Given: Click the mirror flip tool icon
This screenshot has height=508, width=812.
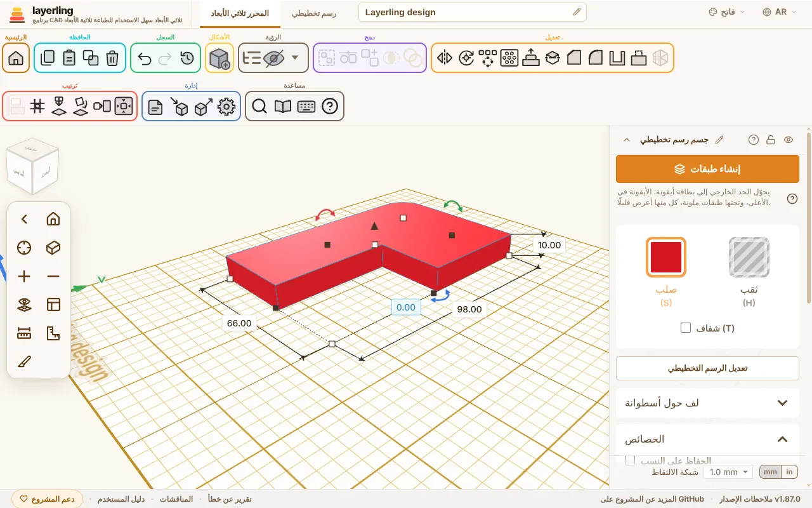Looking at the screenshot, I should 445,58.
